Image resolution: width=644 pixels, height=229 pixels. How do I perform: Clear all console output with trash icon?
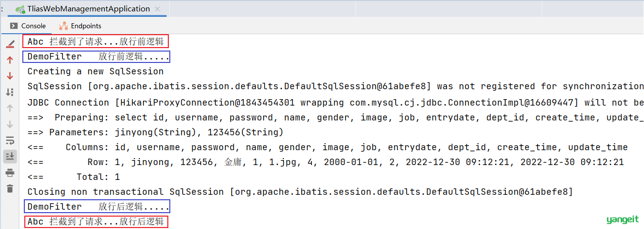click(10, 188)
